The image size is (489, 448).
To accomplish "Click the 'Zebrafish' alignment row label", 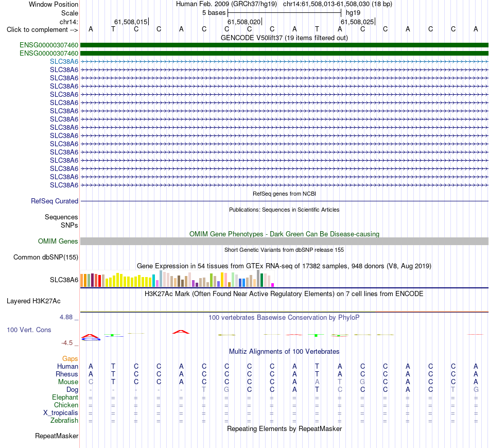I will 64,420.
